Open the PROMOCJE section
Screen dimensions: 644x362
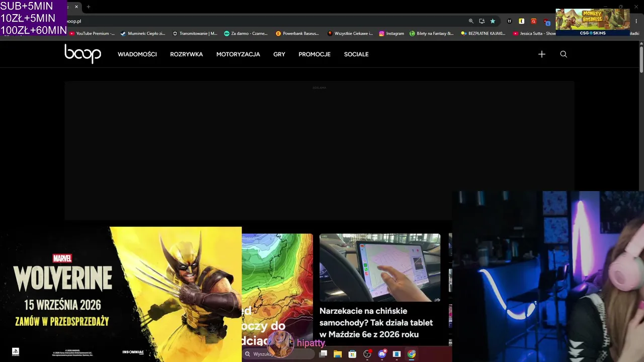click(314, 54)
